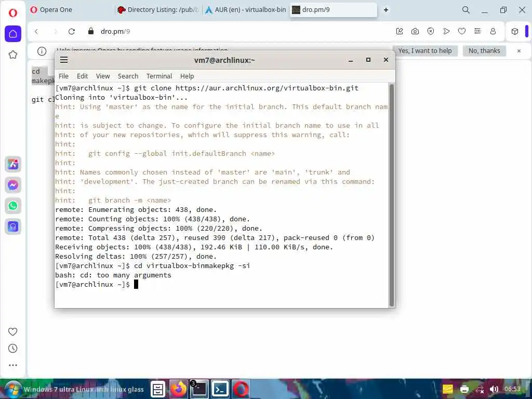Open the Opera home start page

(13, 34)
